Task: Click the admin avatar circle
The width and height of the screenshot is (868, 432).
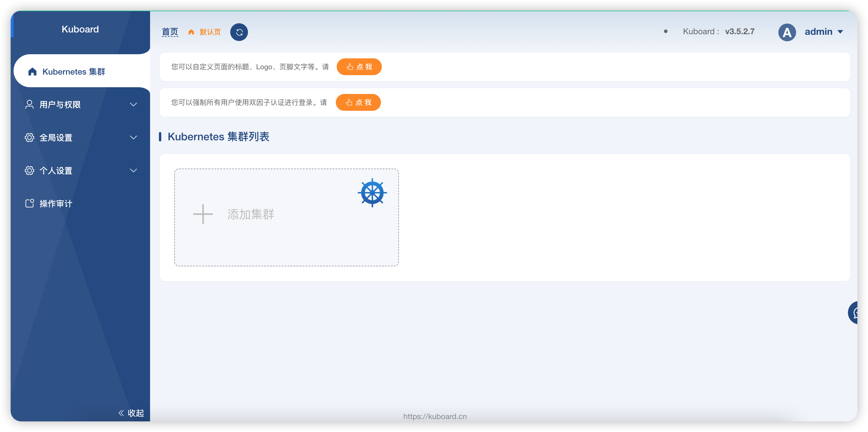Action: tap(787, 32)
